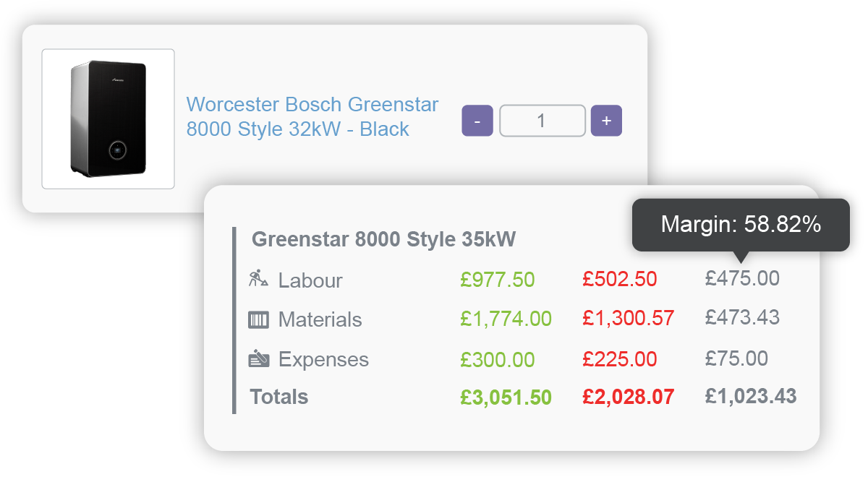Click the quantity input field showing 1
868x482 pixels.
tap(542, 121)
